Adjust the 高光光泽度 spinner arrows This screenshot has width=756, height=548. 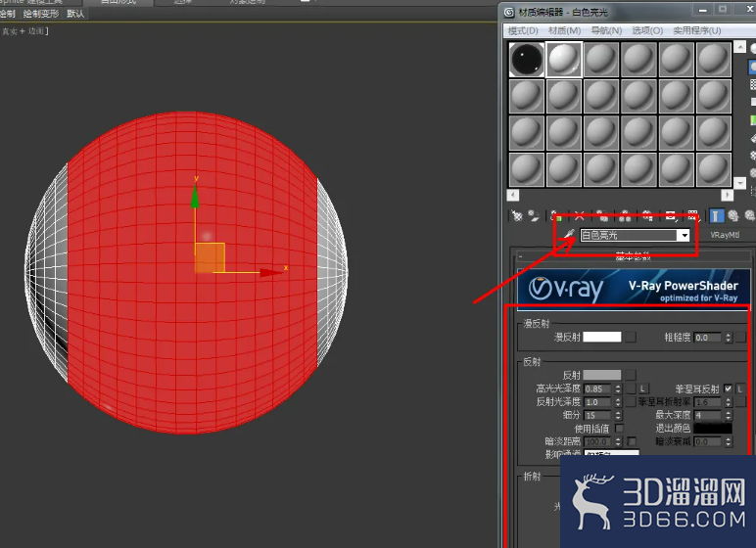tap(618, 388)
